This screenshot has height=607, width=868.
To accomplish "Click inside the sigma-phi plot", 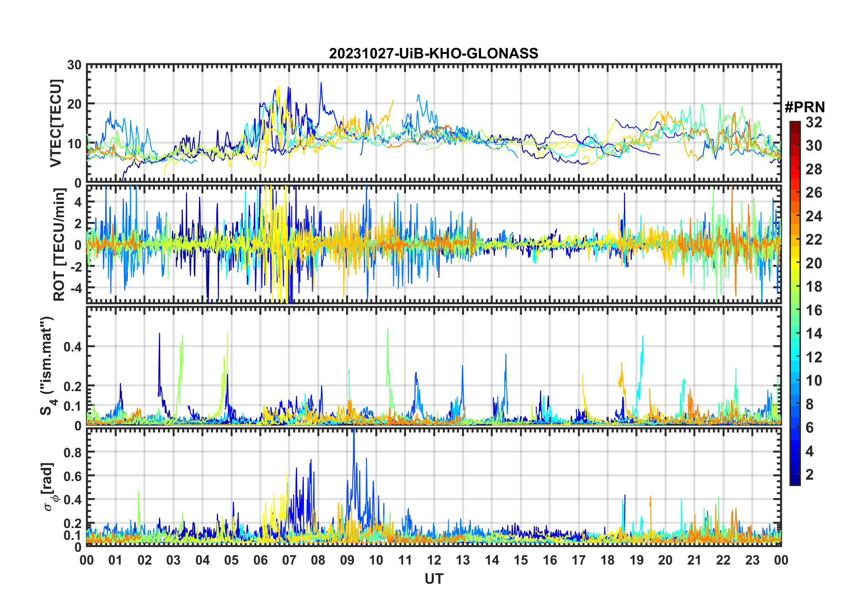I will tap(434, 487).
